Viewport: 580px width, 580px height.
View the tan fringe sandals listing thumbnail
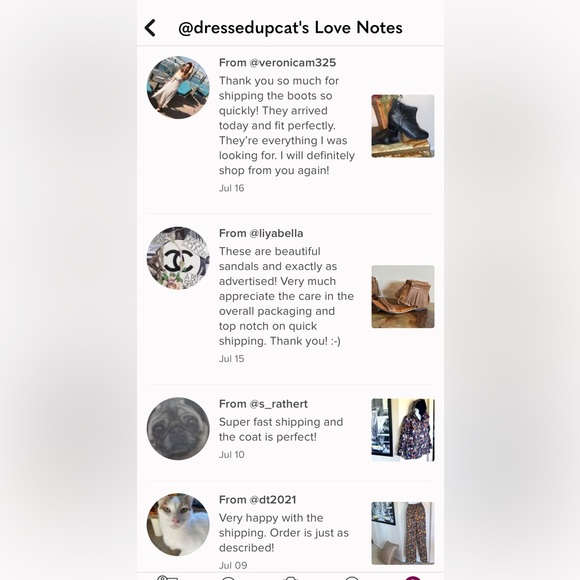coord(403,297)
